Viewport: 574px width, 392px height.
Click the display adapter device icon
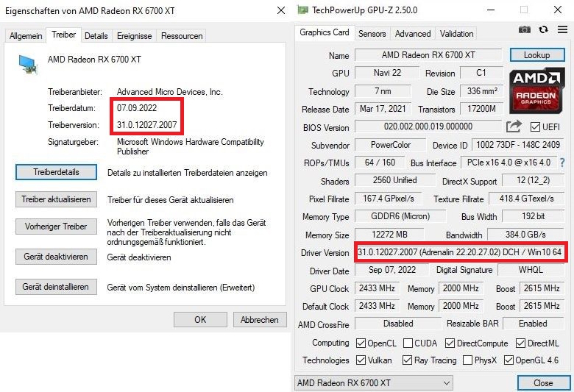tap(28, 64)
